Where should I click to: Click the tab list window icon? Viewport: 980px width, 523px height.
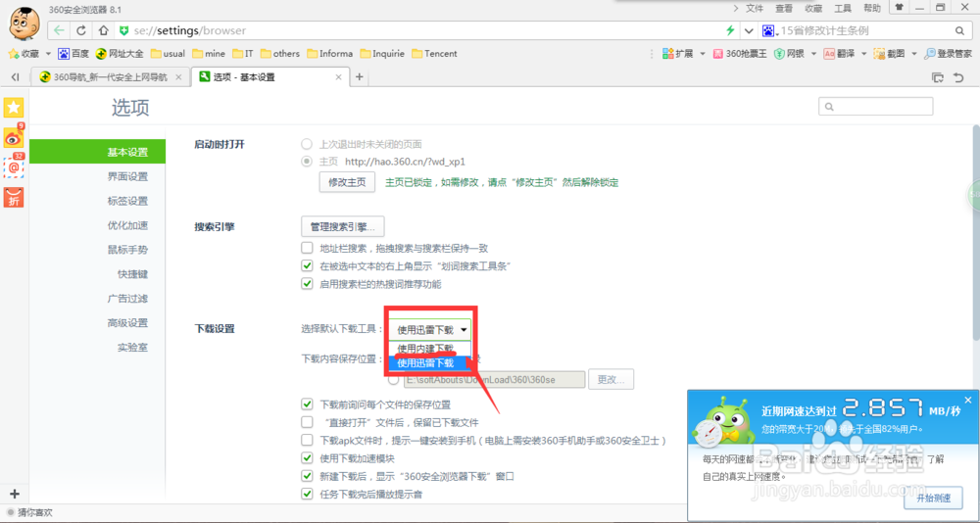pos(938,77)
